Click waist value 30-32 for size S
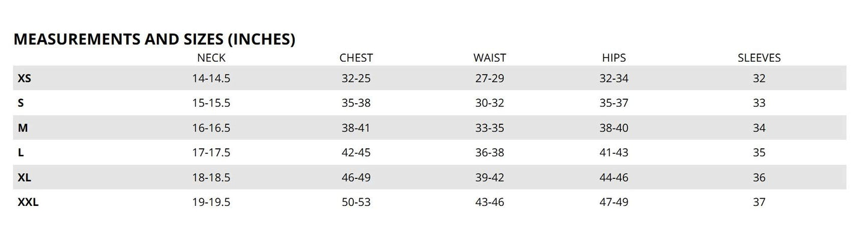This screenshot has width=868, height=251. point(490,103)
